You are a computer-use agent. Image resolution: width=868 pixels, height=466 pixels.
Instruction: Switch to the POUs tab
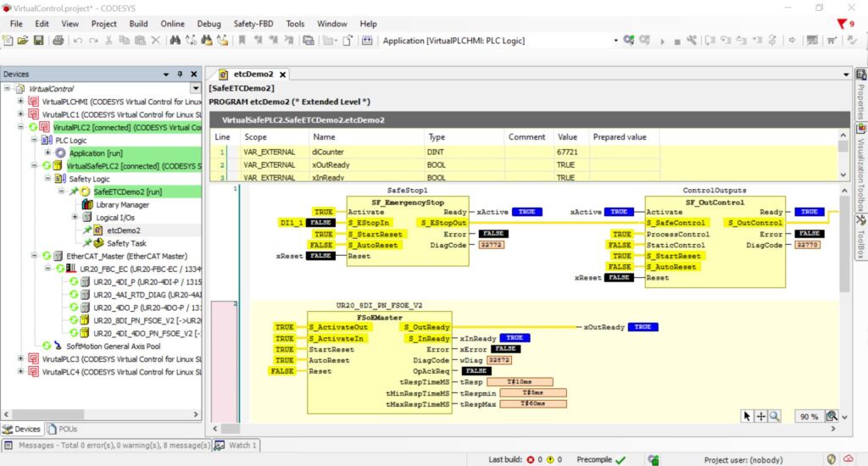[x=62, y=429]
